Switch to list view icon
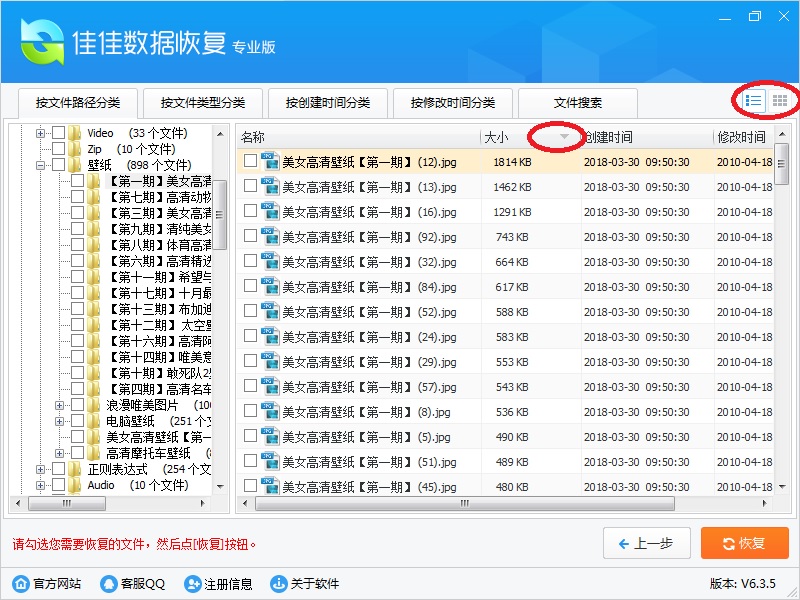Screen dimensions: 800x600 (754, 100)
